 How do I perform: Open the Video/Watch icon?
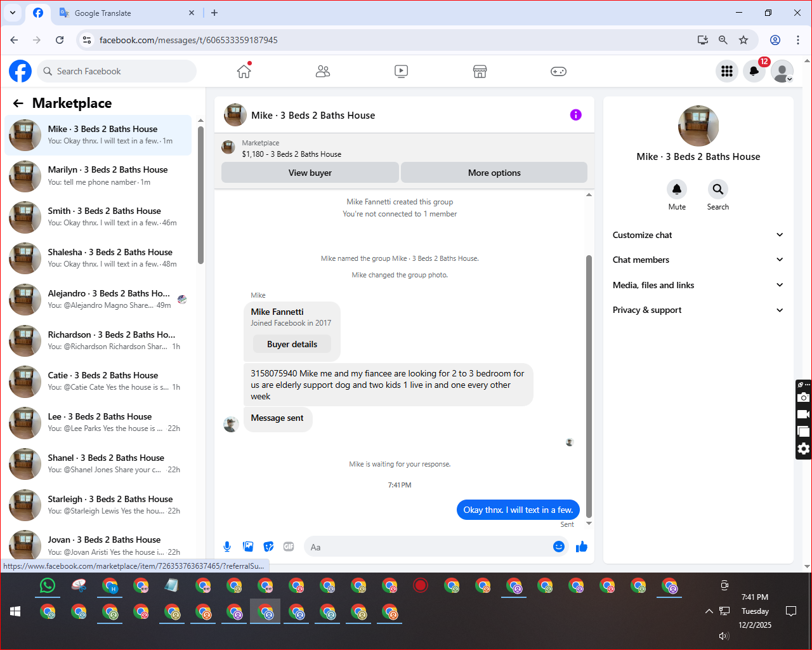[x=401, y=71]
